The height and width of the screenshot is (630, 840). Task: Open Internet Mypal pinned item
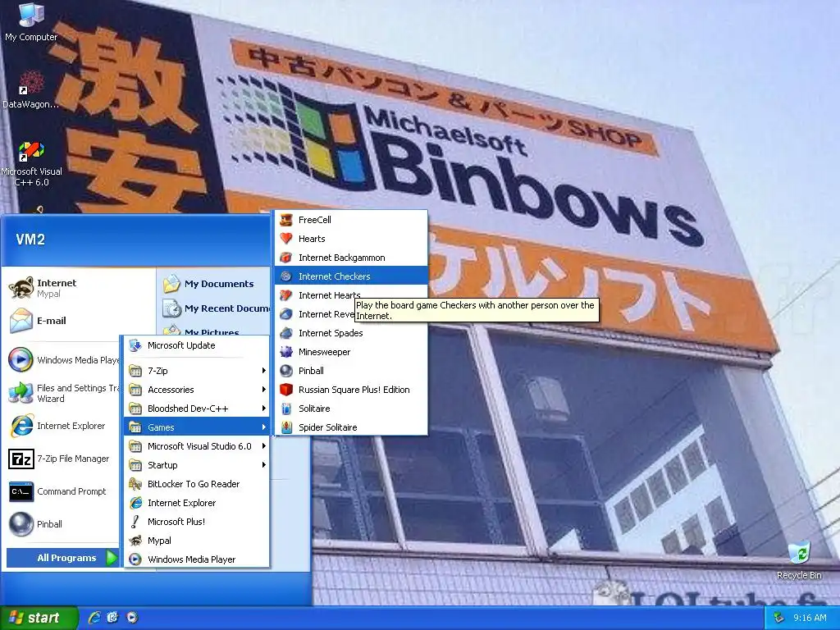coord(80,288)
